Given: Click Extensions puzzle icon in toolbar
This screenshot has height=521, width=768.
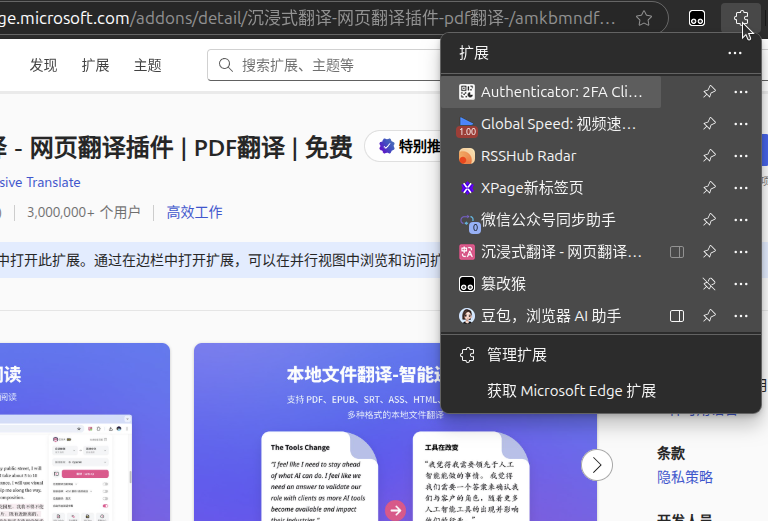Looking at the screenshot, I should (x=741, y=18).
